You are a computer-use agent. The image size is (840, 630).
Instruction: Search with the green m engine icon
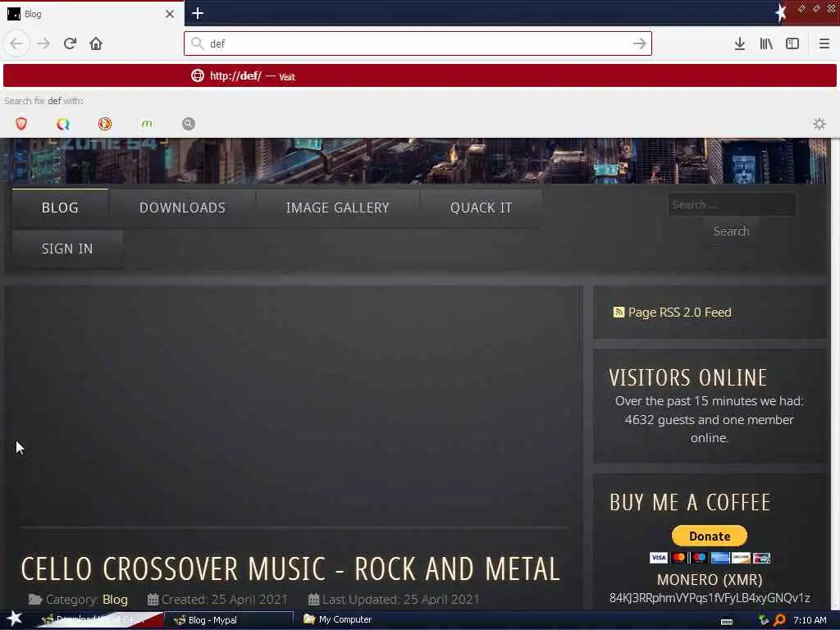tap(146, 124)
